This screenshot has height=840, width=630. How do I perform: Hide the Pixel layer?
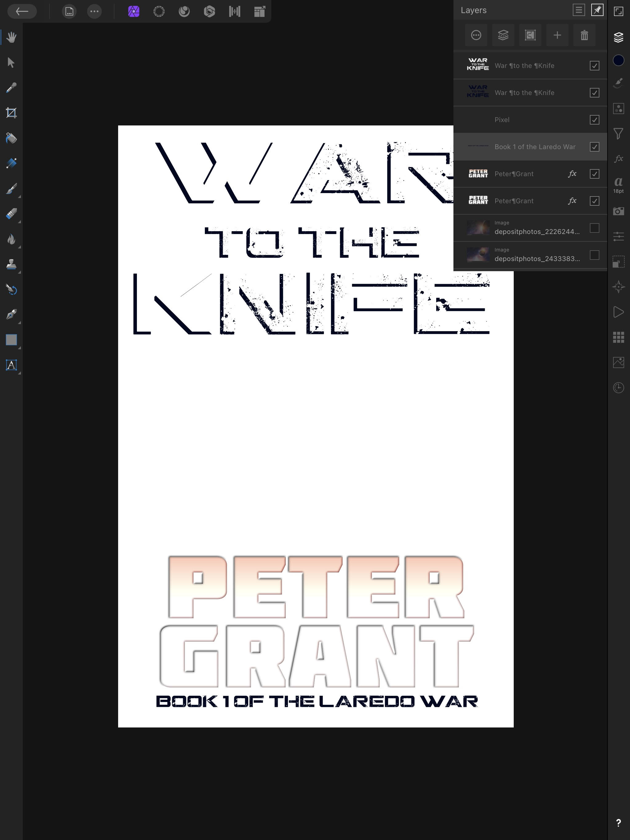pos(594,120)
